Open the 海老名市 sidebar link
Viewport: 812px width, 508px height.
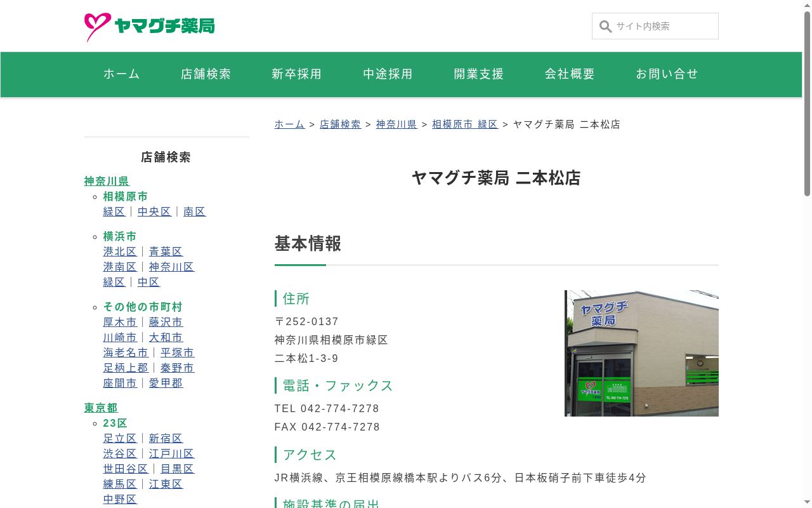pos(126,353)
